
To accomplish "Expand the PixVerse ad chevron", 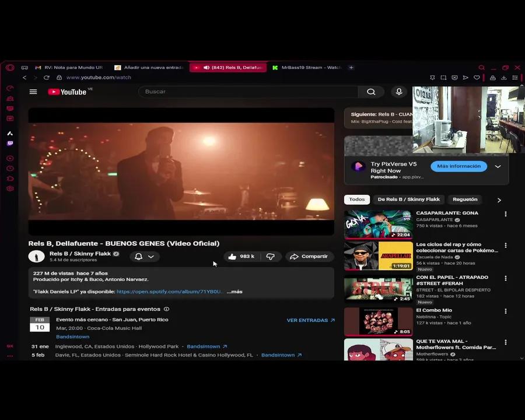I will [498, 166].
